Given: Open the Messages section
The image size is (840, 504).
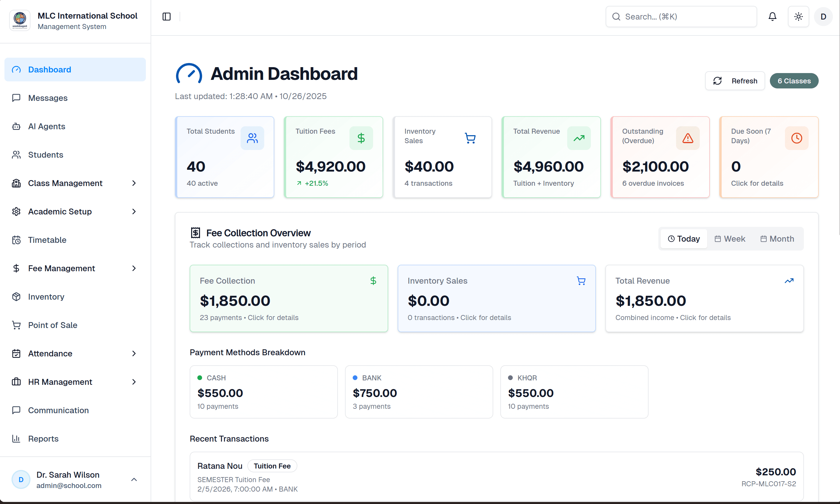Looking at the screenshot, I should tap(48, 98).
